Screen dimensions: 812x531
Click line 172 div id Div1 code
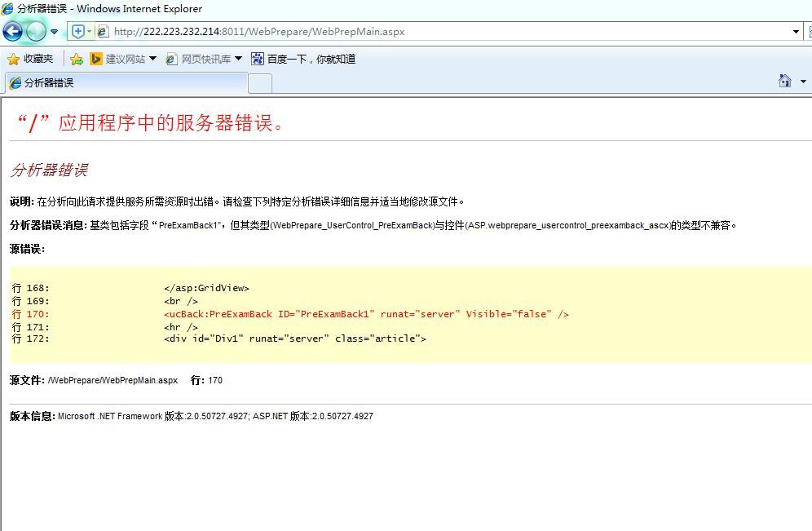point(295,339)
